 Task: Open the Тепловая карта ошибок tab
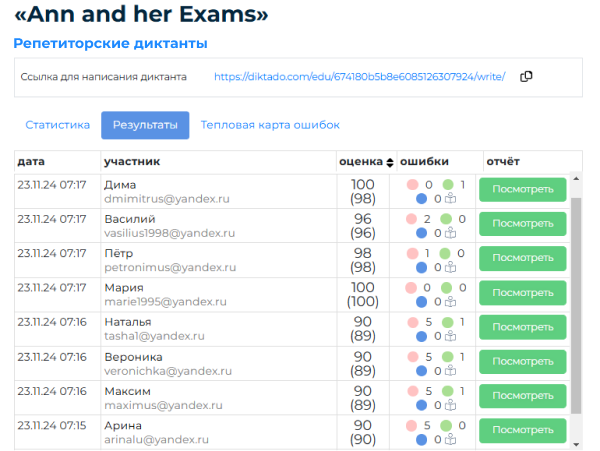tap(270, 125)
